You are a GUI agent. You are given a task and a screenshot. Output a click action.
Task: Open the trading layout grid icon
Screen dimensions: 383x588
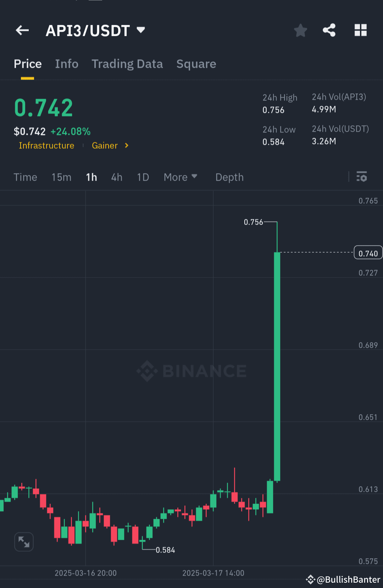[x=361, y=30]
